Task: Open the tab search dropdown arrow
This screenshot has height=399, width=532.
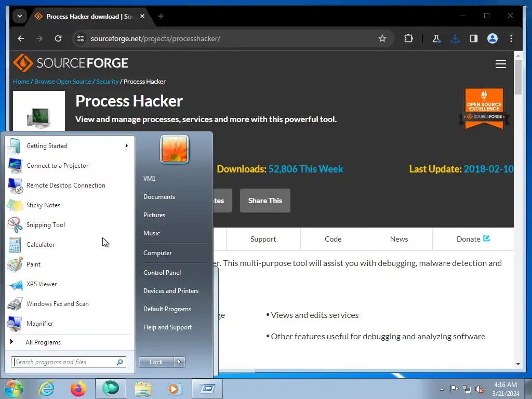Action: [20, 16]
